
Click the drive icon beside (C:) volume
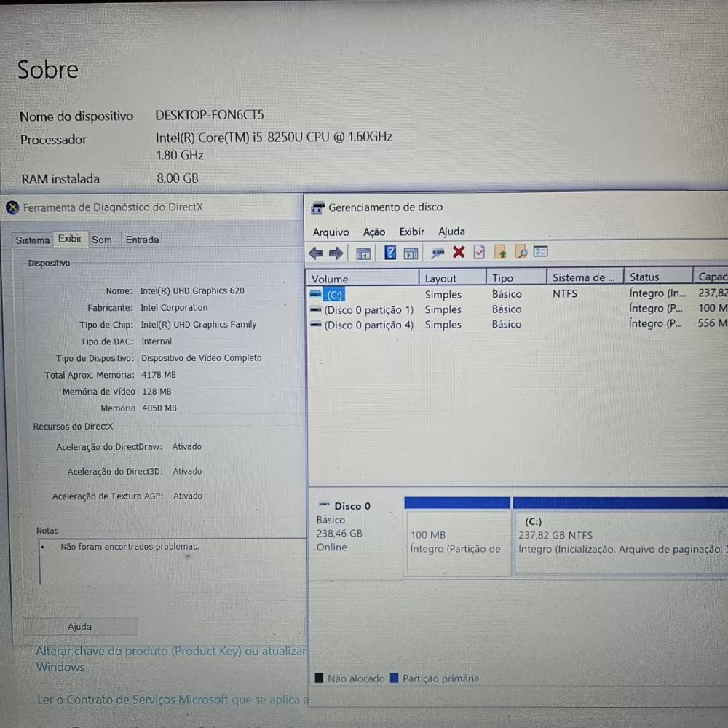[316, 294]
